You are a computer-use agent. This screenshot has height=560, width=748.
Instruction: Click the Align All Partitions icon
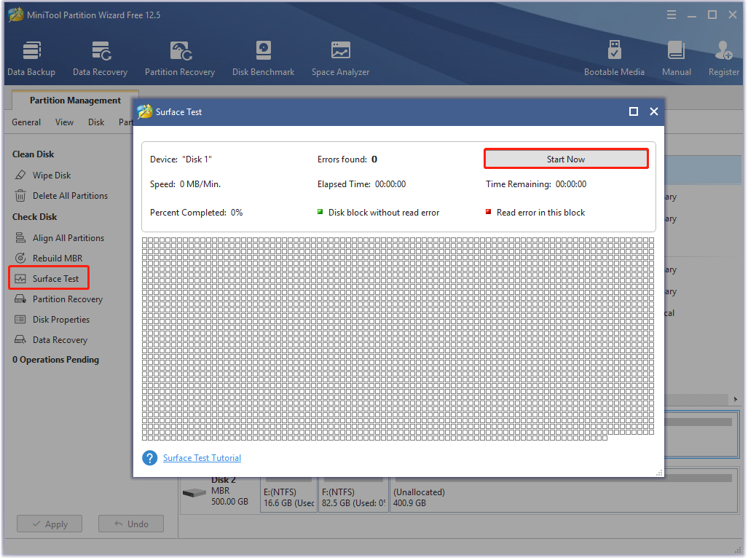click(20, 237)
